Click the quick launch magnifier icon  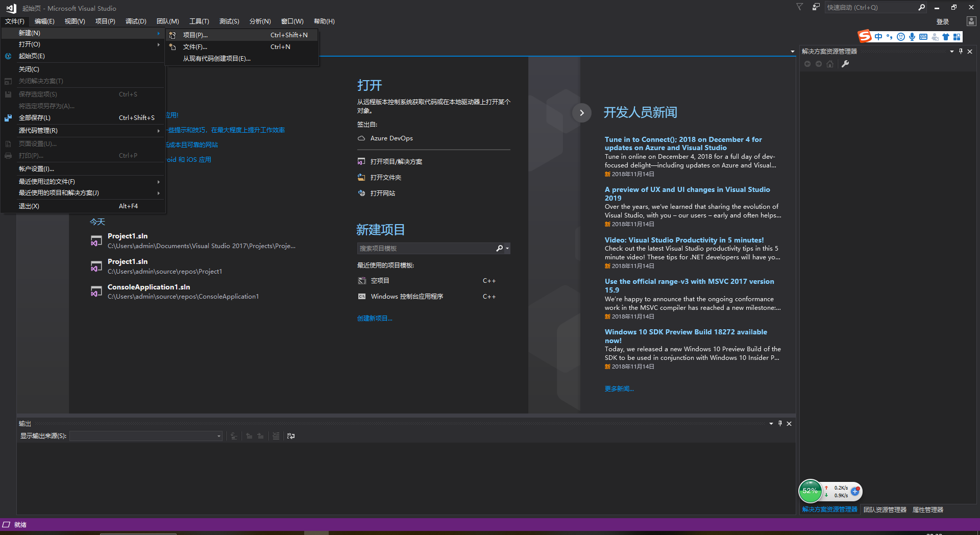(x=921, y=7)
